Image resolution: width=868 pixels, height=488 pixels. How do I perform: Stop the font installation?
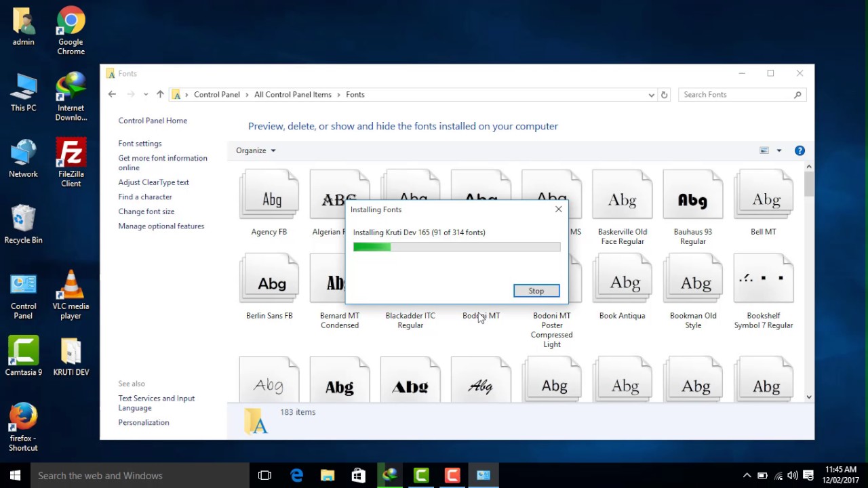(536, 291)
